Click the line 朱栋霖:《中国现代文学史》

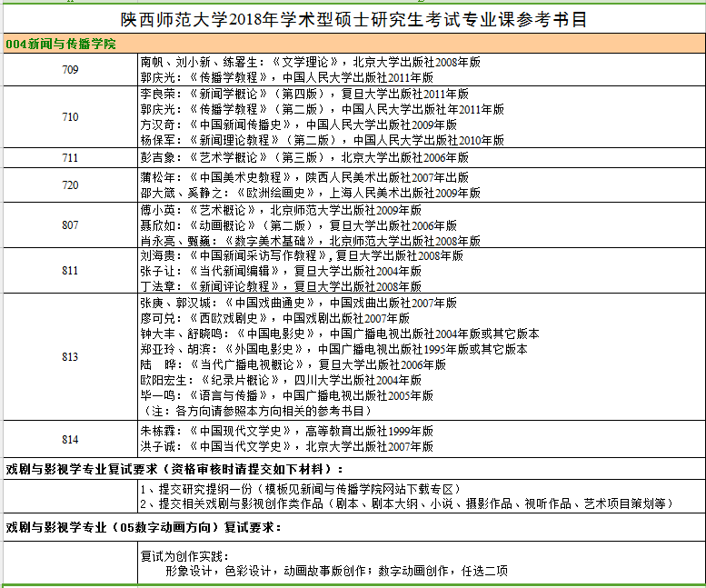click(286, 431)
